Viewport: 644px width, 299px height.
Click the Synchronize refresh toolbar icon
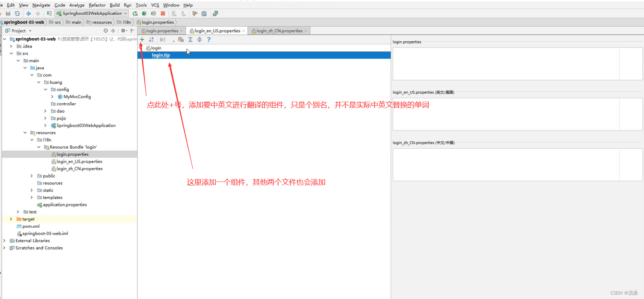(17, 13)
